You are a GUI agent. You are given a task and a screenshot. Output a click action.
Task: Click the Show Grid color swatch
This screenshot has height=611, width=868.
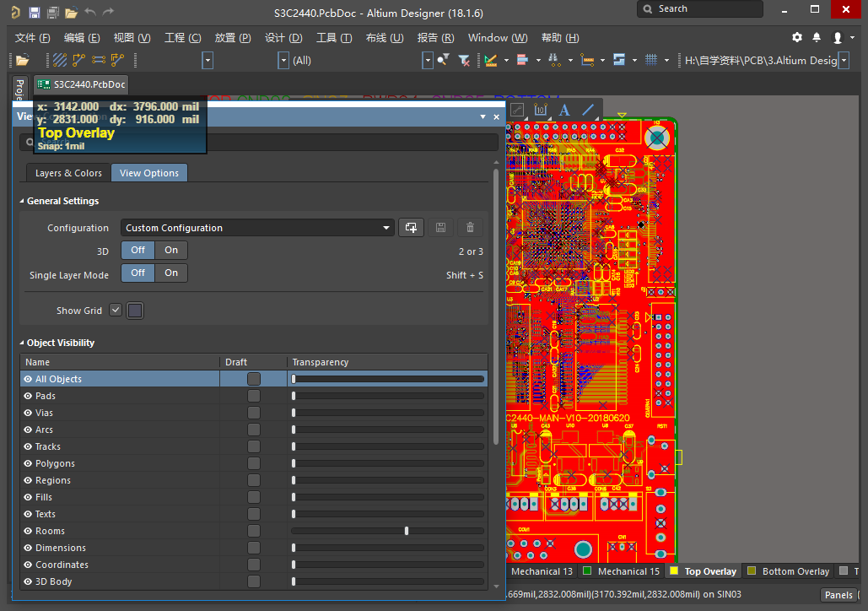point(135,311)
